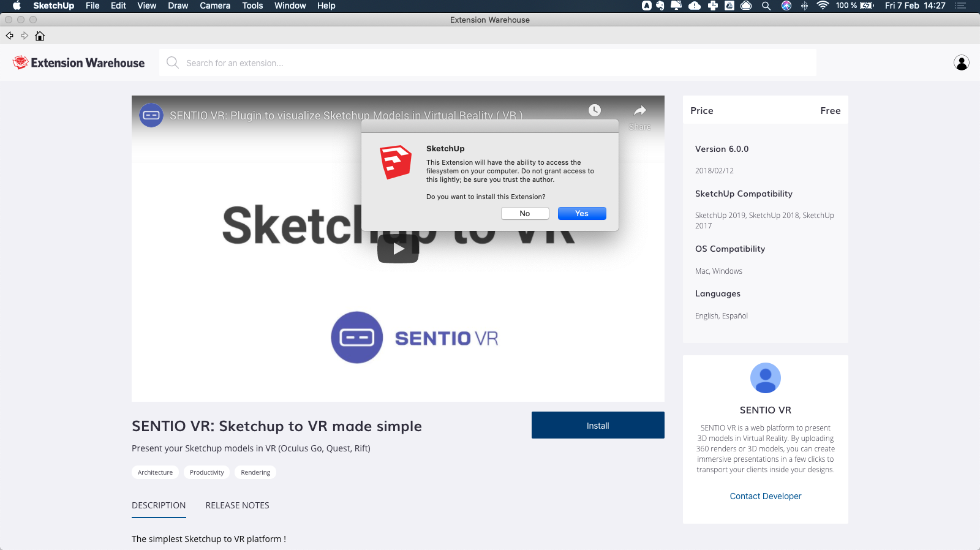Open the Edit menu

(118, 6)
